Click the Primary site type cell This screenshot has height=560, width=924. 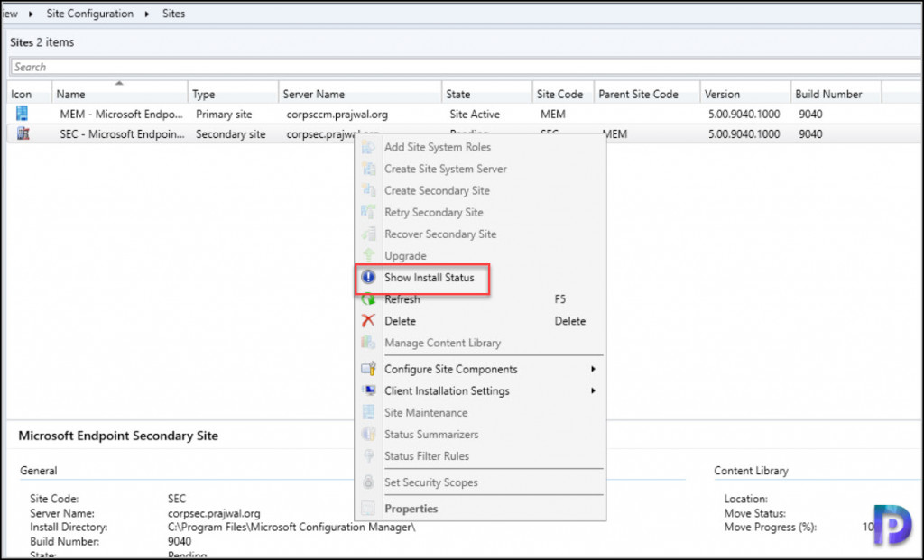pos(224,115)
